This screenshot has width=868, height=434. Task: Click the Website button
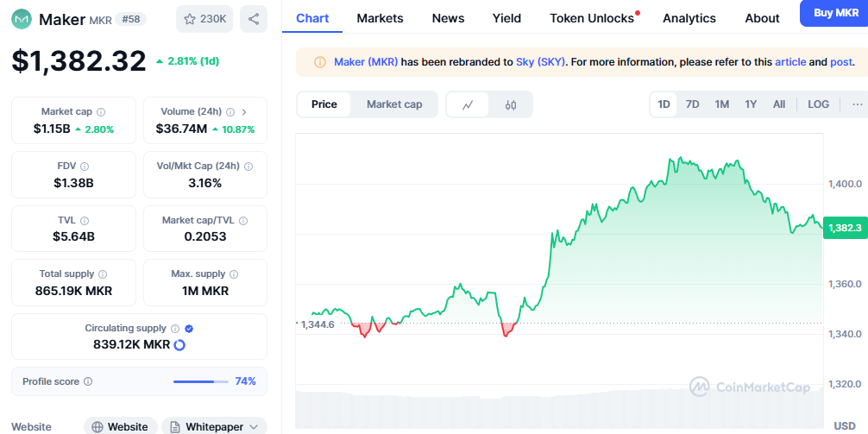coord(120,426)
